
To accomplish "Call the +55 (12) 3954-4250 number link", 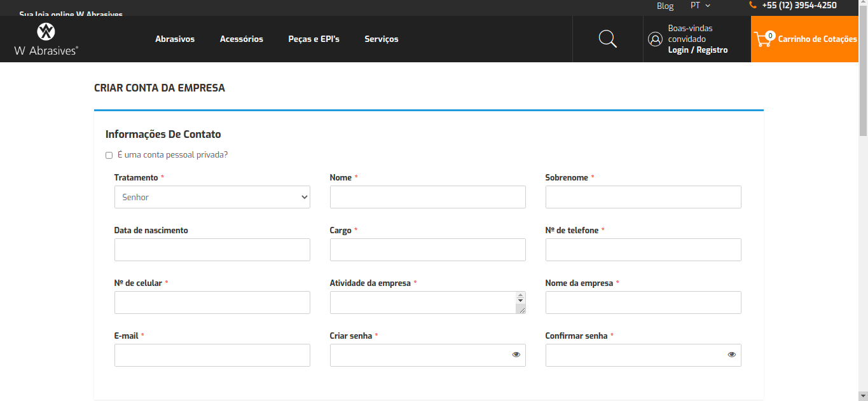I will (799, 5).
